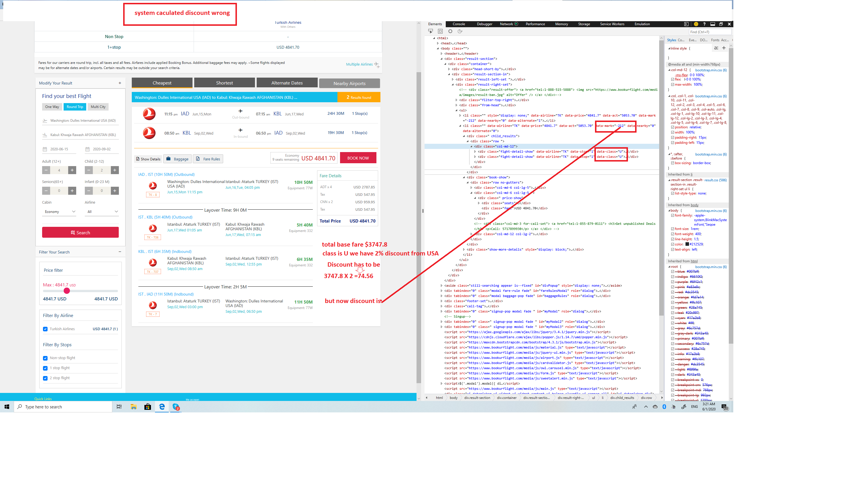Increase Adult passenger count with plus
This screenshot has width=868, height=488.
(72, 170)
